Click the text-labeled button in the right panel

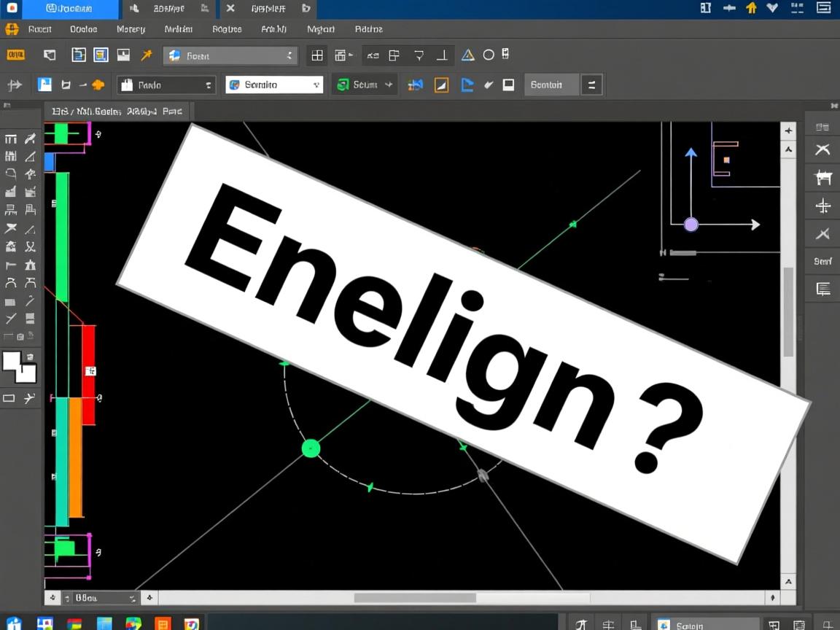pos(822,261)
